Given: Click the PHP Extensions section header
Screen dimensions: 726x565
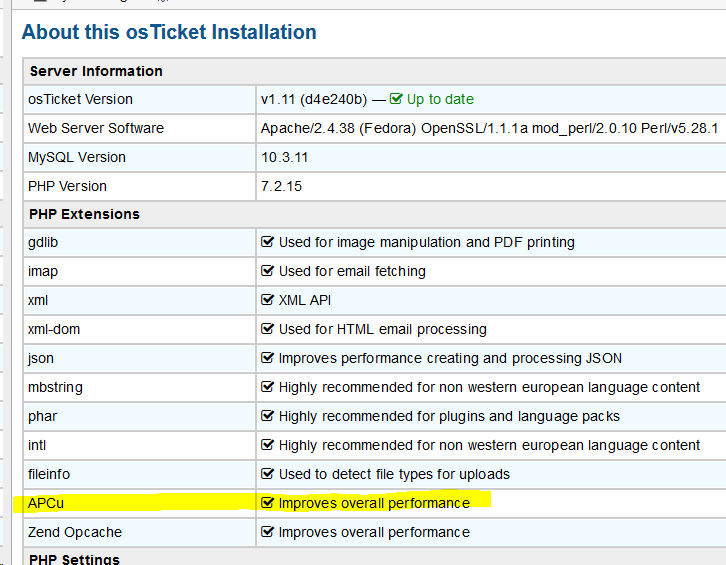Looking at the screenshot, I should [84, 214].
